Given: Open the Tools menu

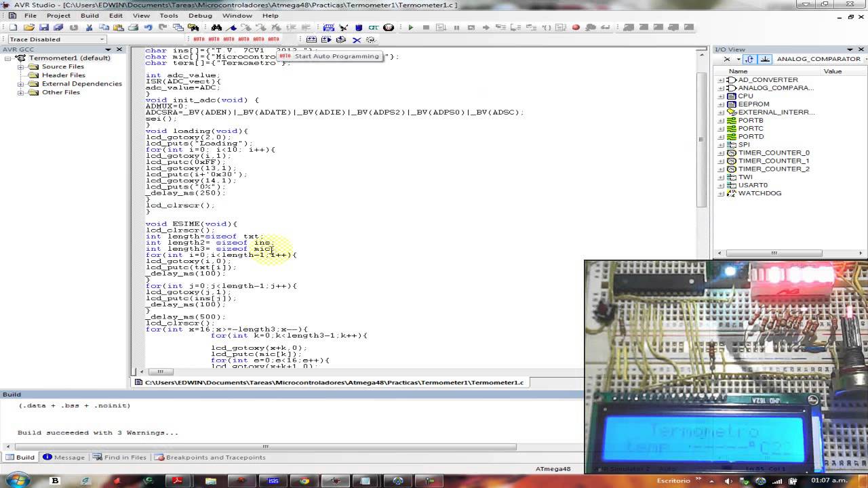Looking at the screenshot, I should coord(169,16).
